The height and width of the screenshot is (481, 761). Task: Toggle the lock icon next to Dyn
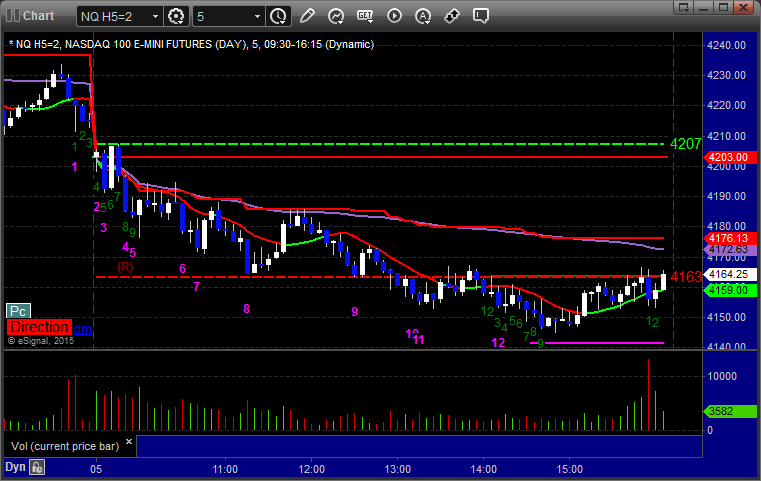[37, 466]
